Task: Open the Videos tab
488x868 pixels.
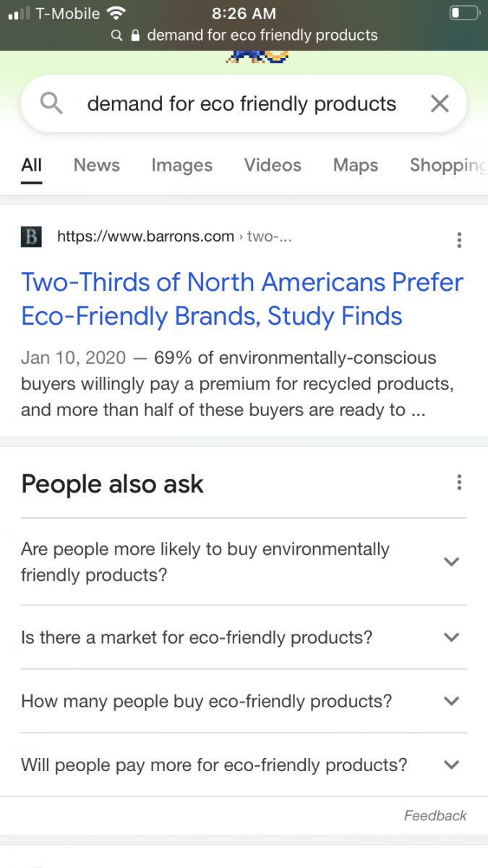Action: tap(273, 165)
